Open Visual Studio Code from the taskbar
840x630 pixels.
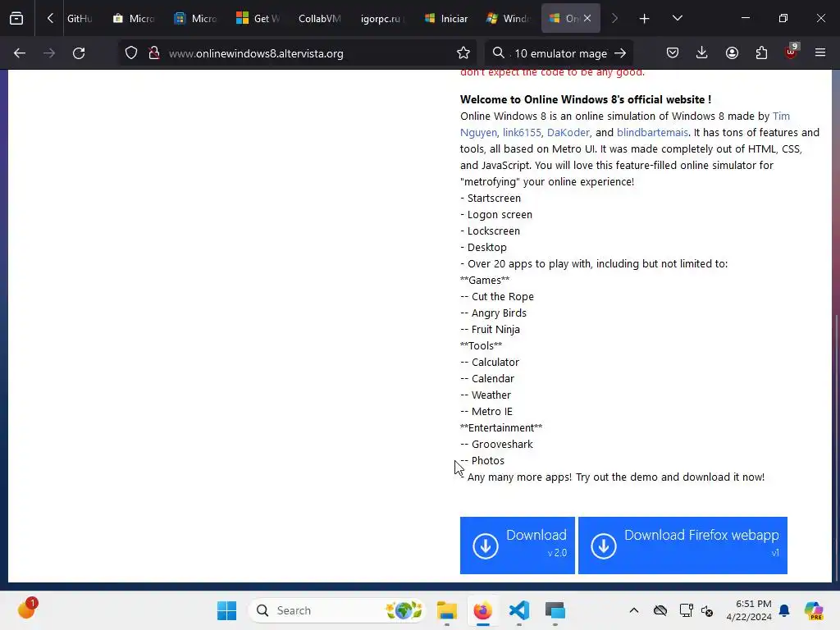pyautogui.click(x=519, y=610)
